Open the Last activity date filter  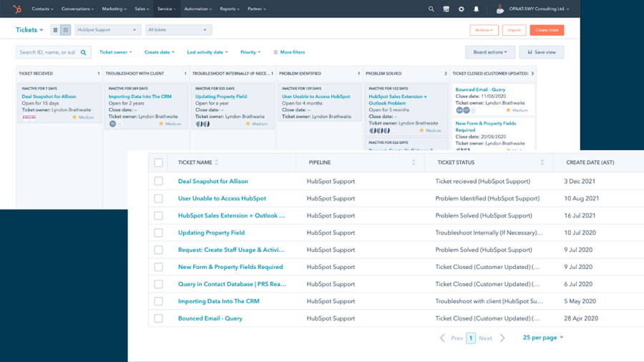click(208, 52)
